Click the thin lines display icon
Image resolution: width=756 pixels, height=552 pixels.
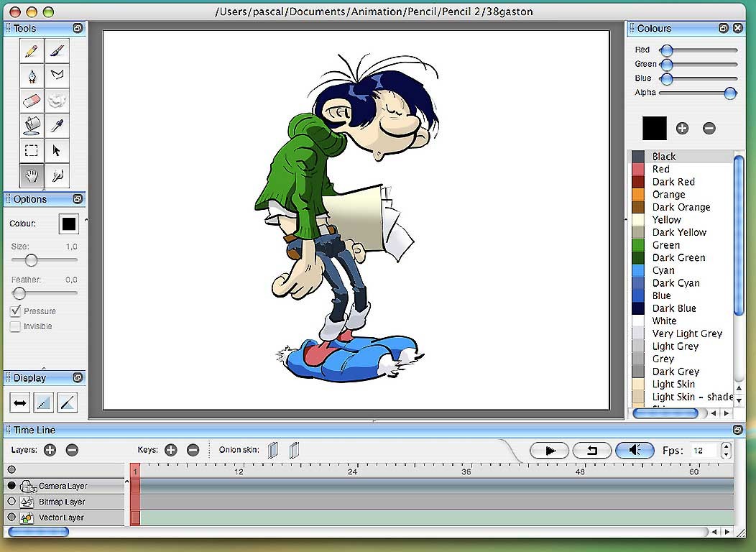click(43, 403)
